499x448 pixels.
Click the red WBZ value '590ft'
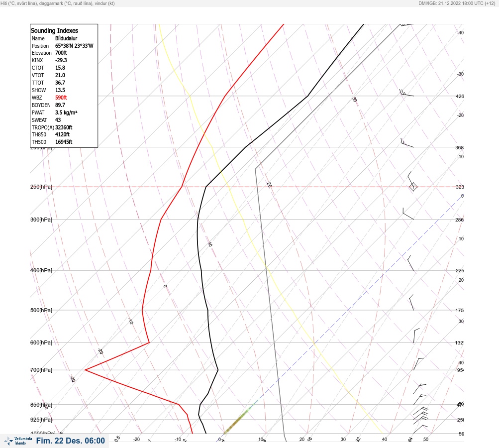pyautogui.click(x=61, y=98)
